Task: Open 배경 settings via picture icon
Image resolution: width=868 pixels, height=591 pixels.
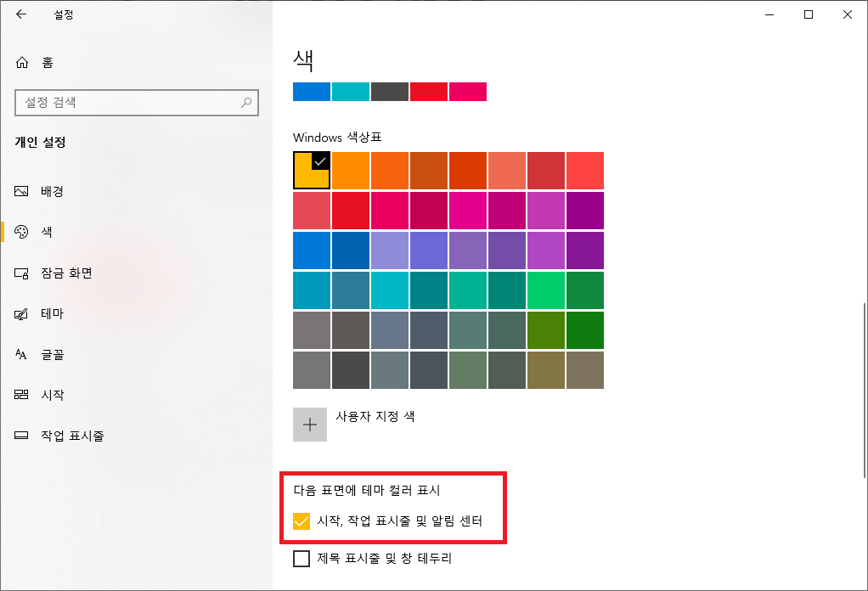Action: (21, 191)
